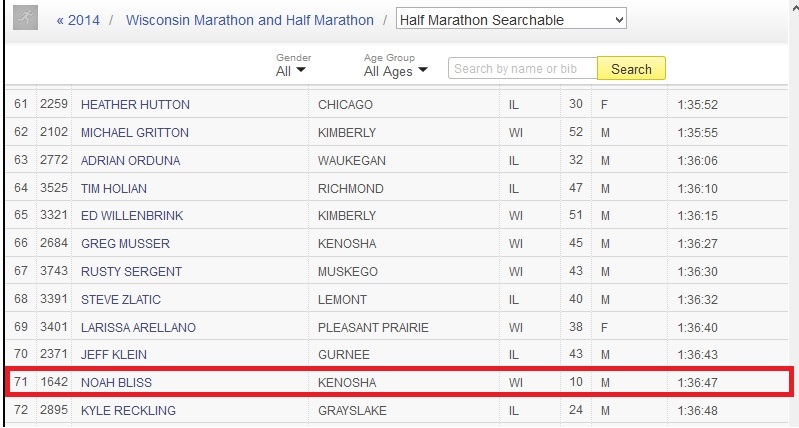
Task: Open Kyle Reckling's result
Action: click(x=128, y=410)
